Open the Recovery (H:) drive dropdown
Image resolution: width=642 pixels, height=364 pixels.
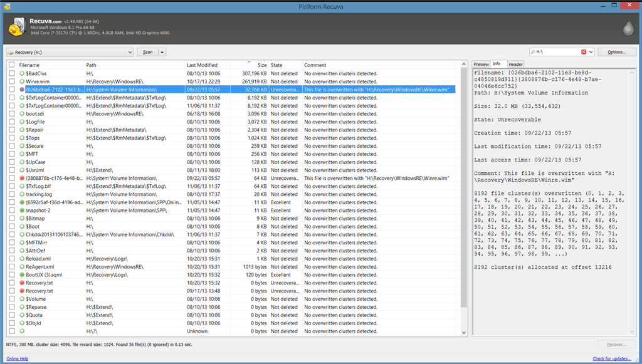130,53
